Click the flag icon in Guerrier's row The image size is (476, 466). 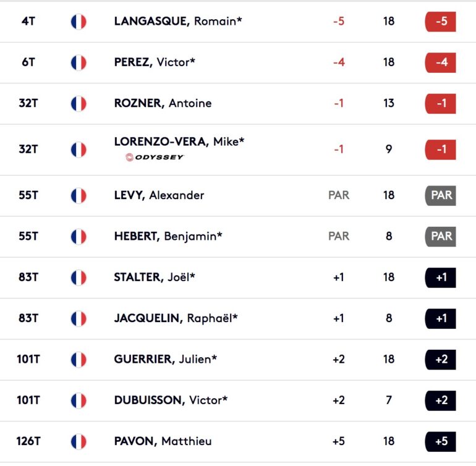pos(79,360)
